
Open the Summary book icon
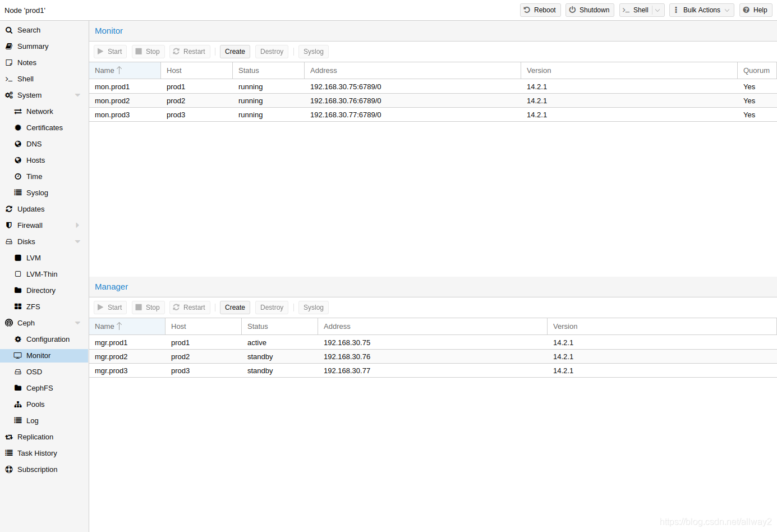click(9, 47)
